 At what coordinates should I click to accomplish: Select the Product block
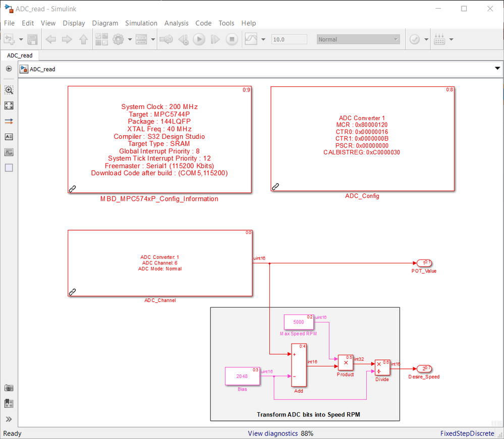pyautogui.click(x=346, y=362)
